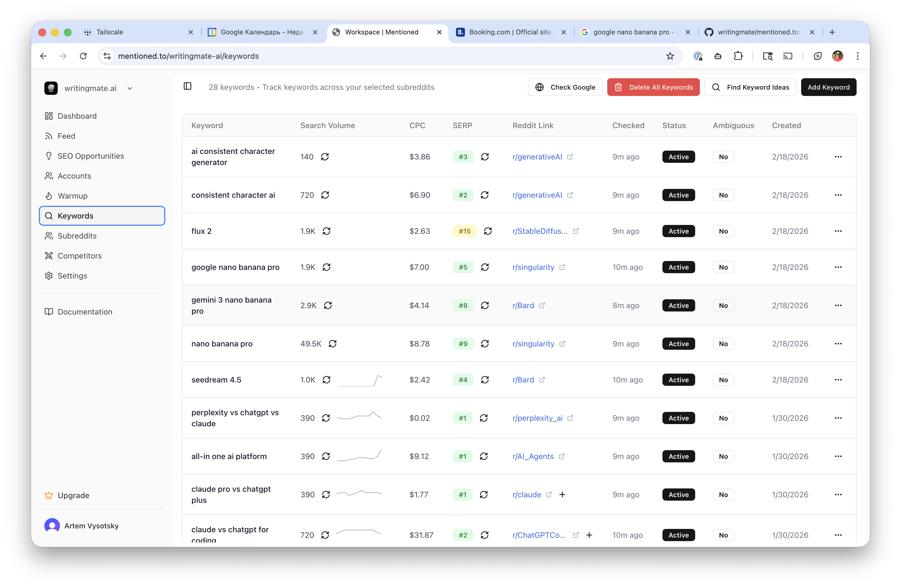The width and height of the screenshot is (901, 588).
Task: Click the Add Keyword button
Action: click(829, 87)
